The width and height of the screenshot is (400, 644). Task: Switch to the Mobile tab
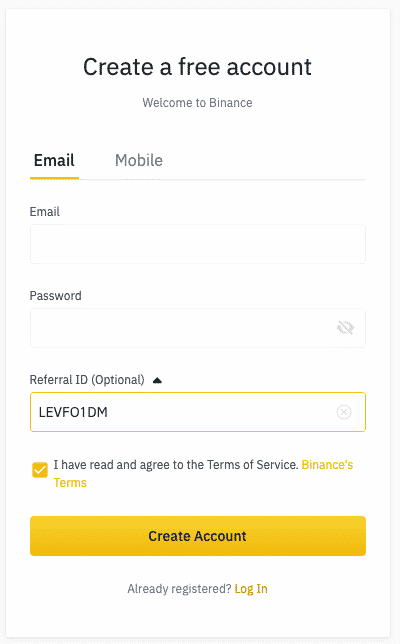pos(139,160)
